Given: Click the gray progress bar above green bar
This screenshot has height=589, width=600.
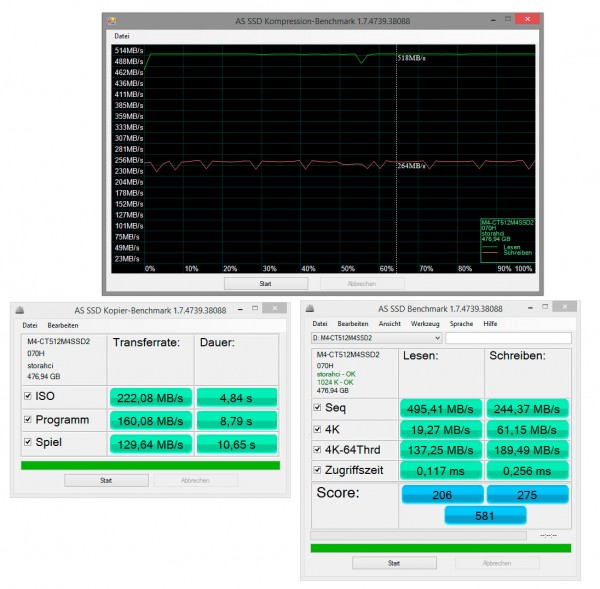Looking at the screenshot, I should pyautogui.click(x=418, y=535).
